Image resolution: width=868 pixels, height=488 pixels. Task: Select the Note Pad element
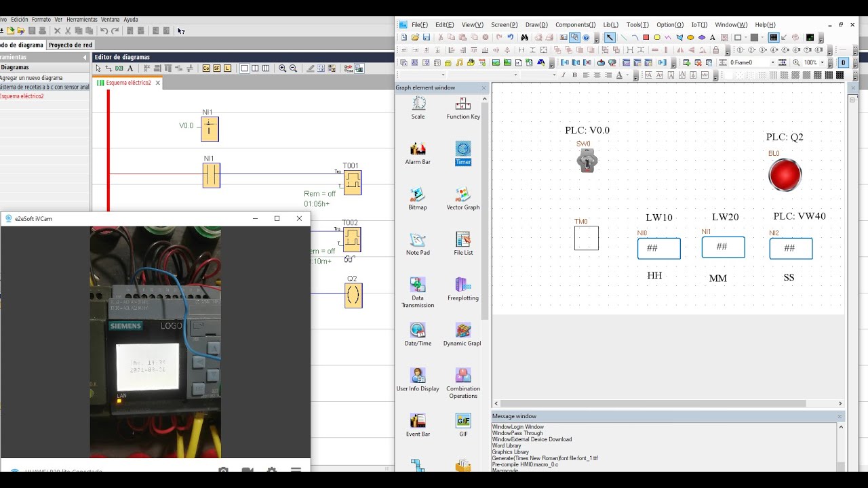click(x=418, y=244)
